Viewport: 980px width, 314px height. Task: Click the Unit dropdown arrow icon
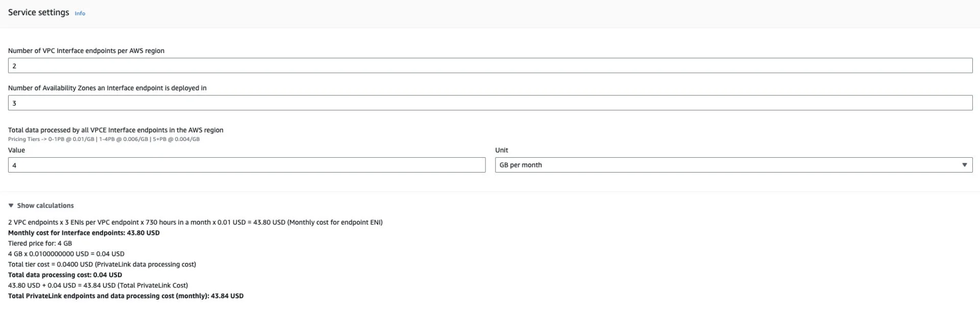(964, 165)
